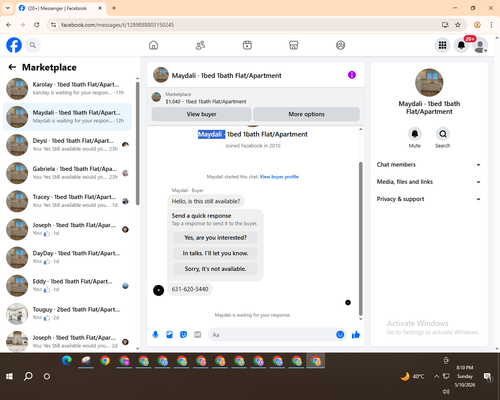
Task: Go to the Home feed icon
Action: coord(153,45)
